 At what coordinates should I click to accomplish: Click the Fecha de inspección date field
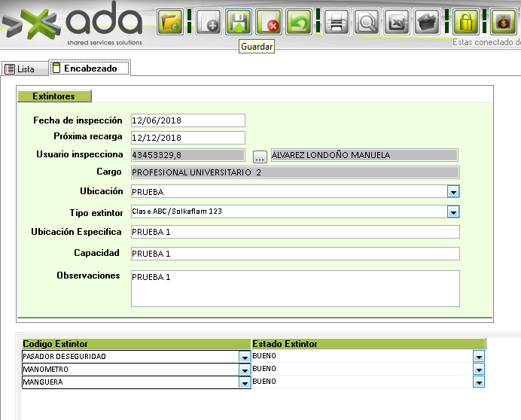click(x=187, y=120)
